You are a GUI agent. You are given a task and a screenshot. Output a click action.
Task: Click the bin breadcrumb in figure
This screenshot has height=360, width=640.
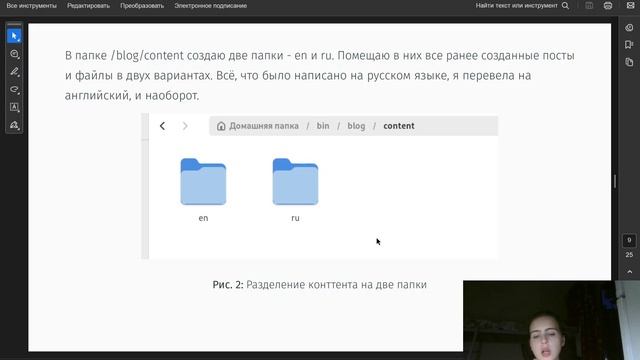(323, 126)
